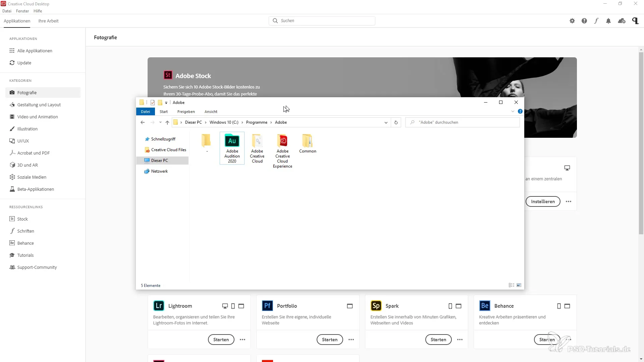This screenshot has width=644, height=362.
Task: Open Portfolio more options menu
Action: [x=351, y=340]
